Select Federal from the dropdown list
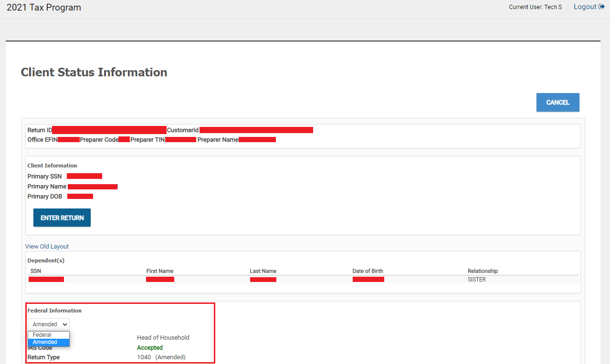 coord(42,335)
